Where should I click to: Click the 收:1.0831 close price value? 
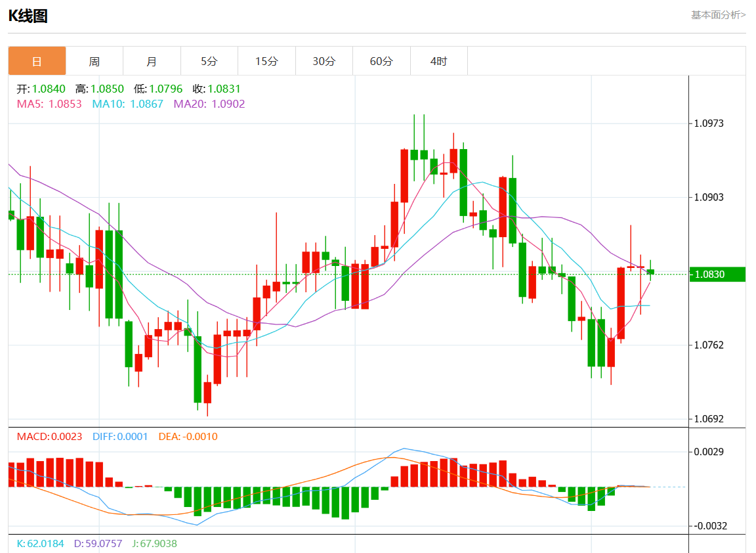pos(217,89)
